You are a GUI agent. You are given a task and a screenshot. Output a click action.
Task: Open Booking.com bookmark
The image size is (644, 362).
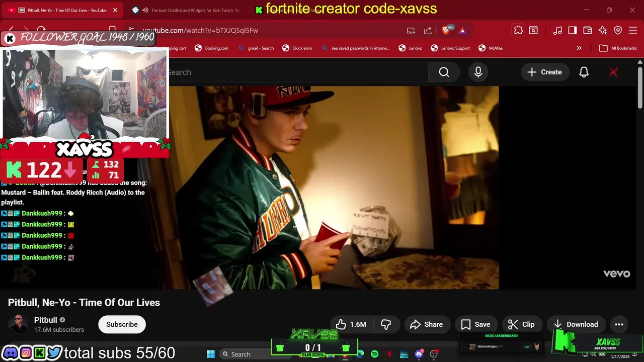tap(212, 48)
